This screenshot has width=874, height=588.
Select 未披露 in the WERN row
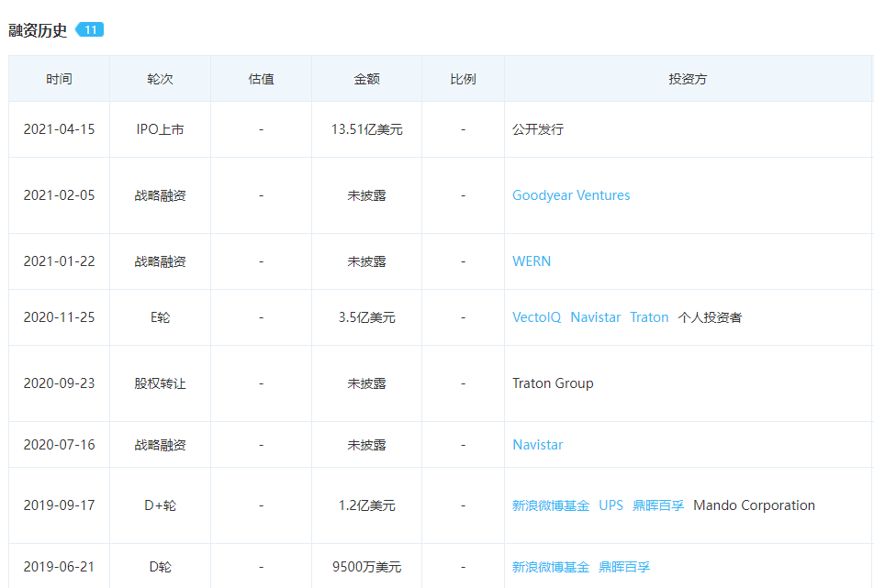(x=367, y=261)
